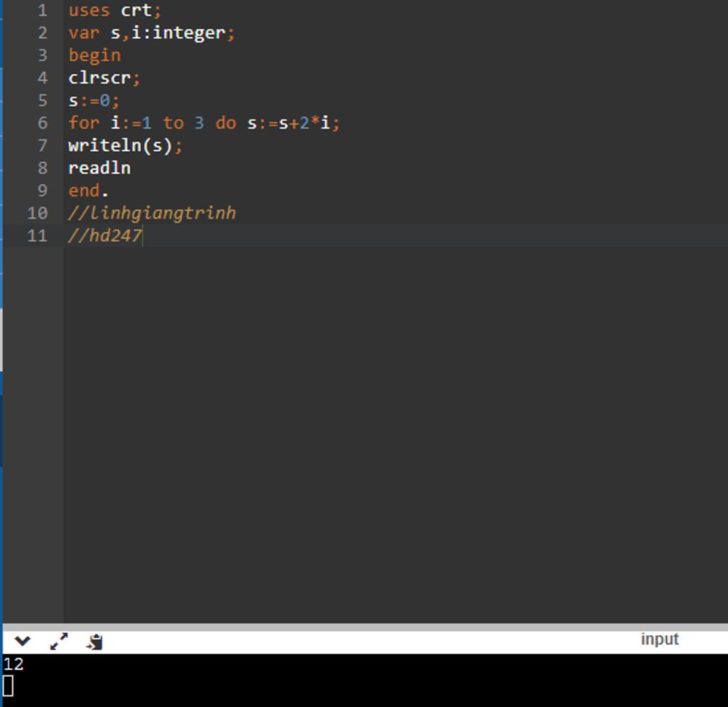
Task: Click line number 11 in the gutter
Action: (x=37, y=236)
